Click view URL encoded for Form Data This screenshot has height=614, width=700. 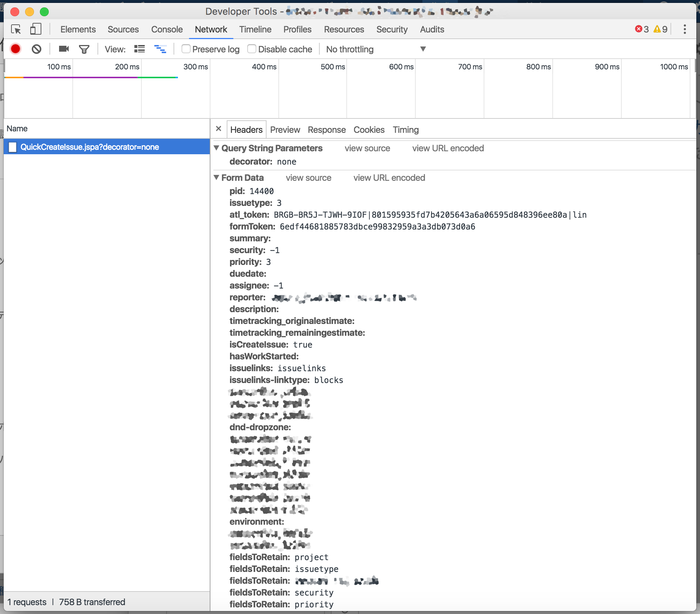click(x=389, y=177)
